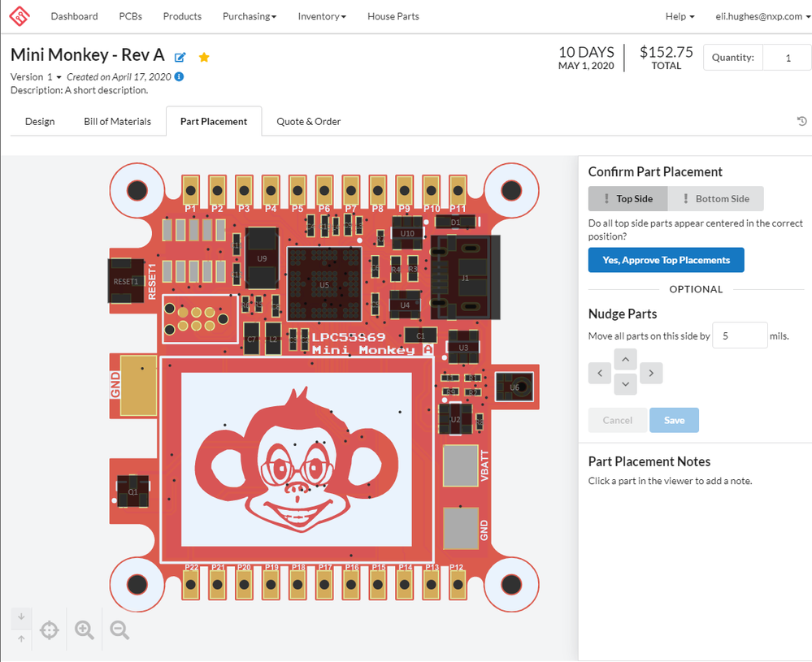Select the Top Side toggle
The image size is (812, 662).
[x=627, y=199]
